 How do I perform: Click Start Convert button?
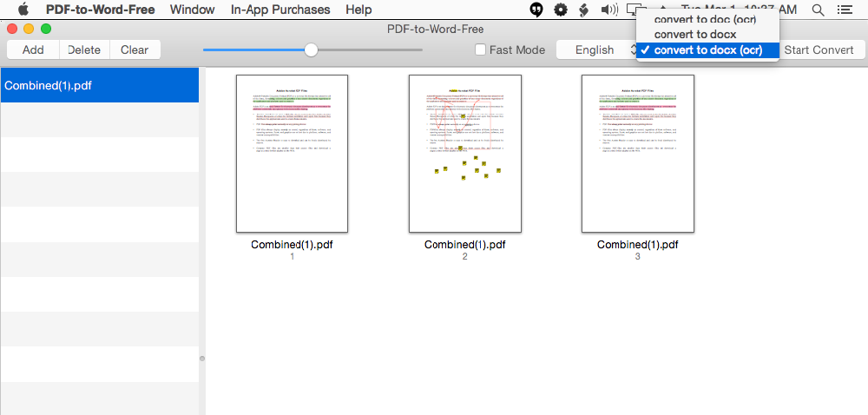click(819, 49)
